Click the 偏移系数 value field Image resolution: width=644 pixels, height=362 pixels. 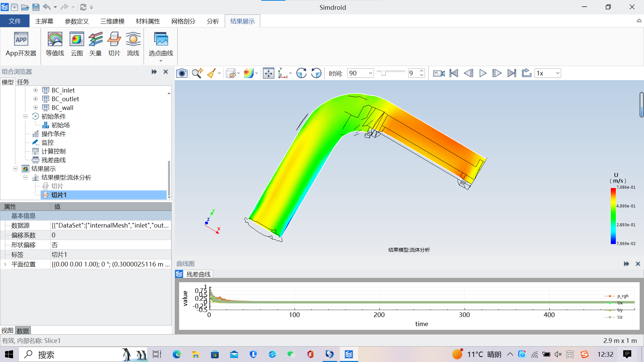(111, 235)
